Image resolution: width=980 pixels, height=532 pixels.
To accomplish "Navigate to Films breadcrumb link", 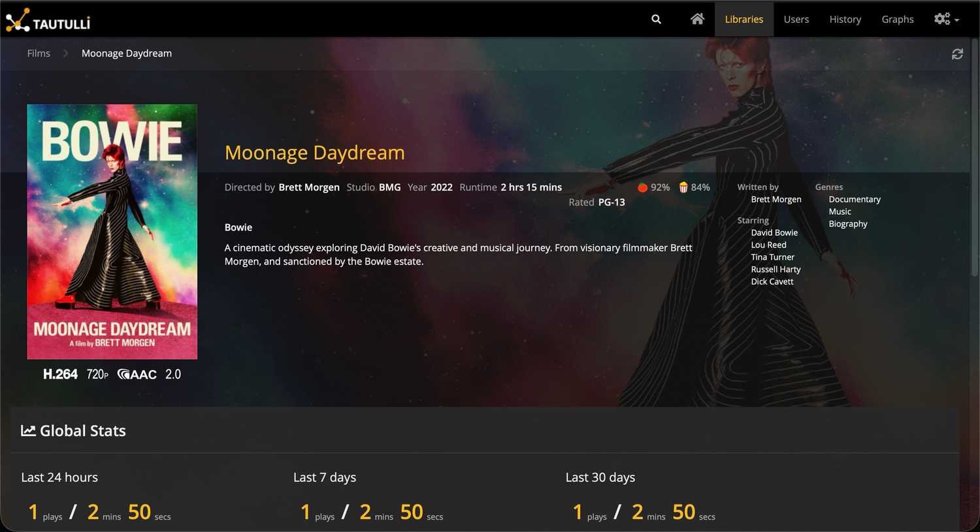I will pyautogui.click(x=39, y=54).
